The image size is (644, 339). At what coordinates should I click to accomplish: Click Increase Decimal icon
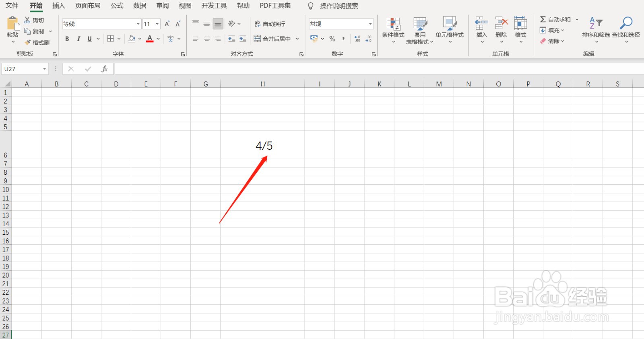pos(357,39)
